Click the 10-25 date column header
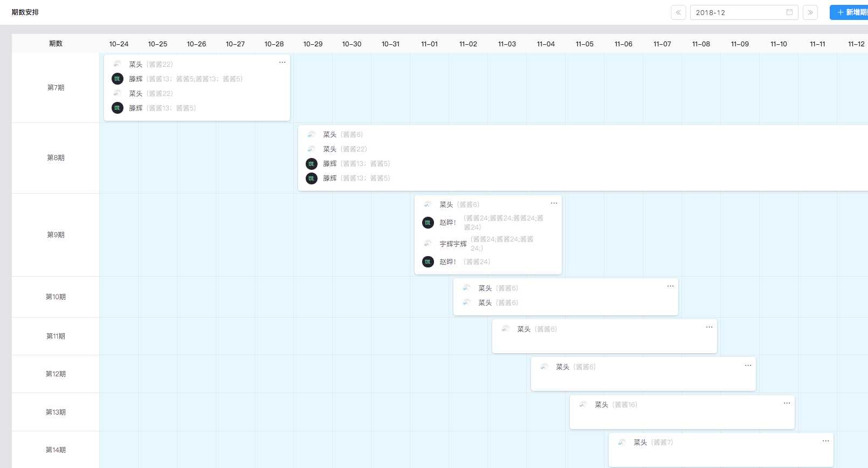 [x=157, y=44]
